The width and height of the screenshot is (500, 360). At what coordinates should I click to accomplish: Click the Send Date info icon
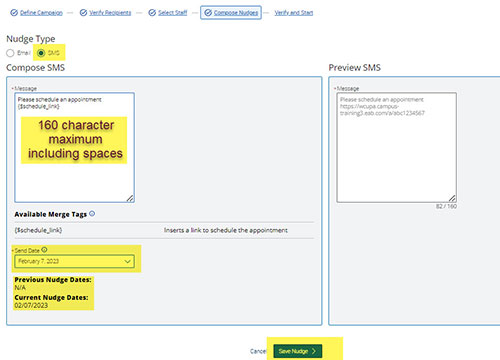point(44,250)
